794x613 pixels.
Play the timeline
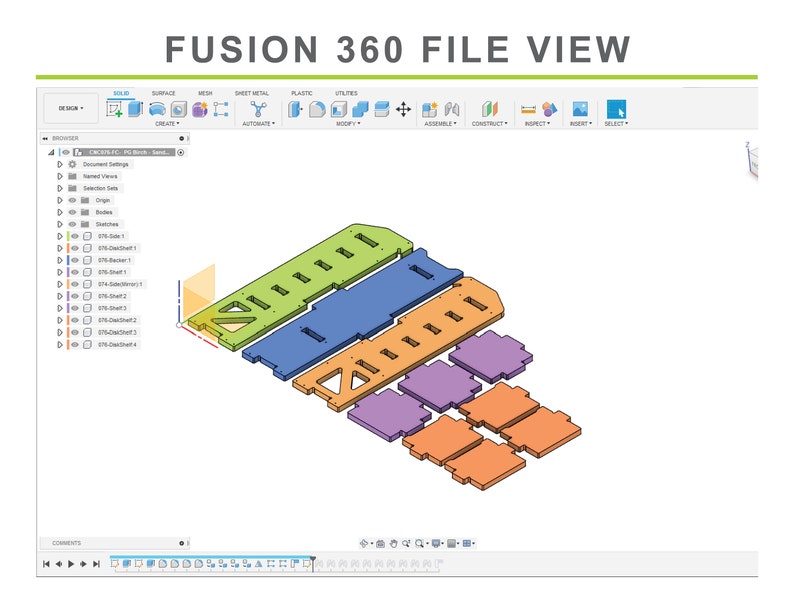point(71,564)
